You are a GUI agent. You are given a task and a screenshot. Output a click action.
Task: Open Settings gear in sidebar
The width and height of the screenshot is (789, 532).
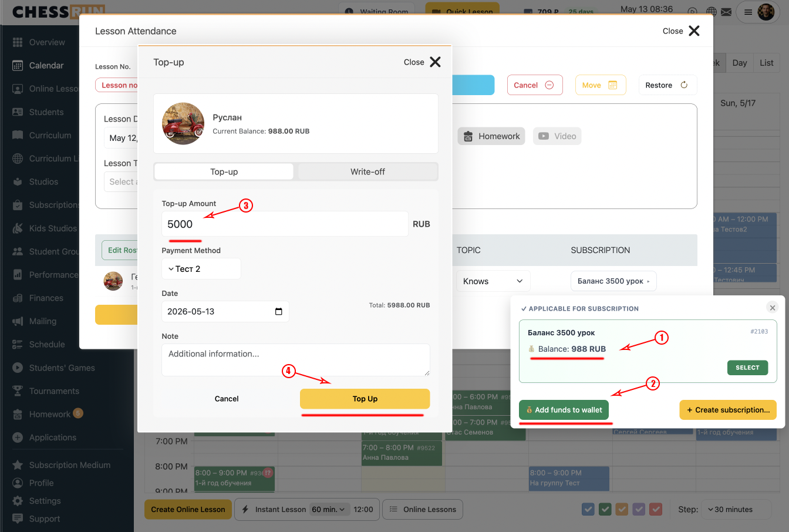tap(18, 501)
